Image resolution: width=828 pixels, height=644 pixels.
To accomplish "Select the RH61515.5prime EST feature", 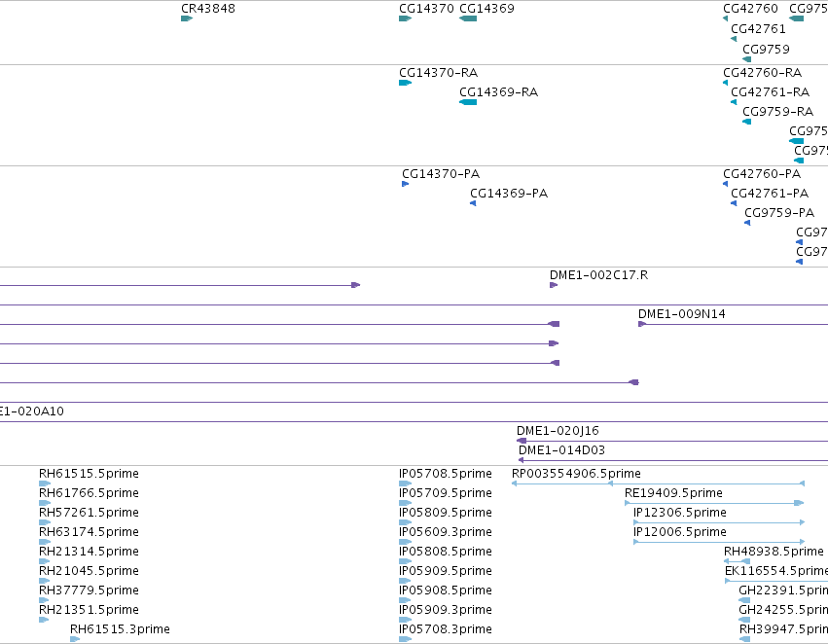I will [45, 483].
